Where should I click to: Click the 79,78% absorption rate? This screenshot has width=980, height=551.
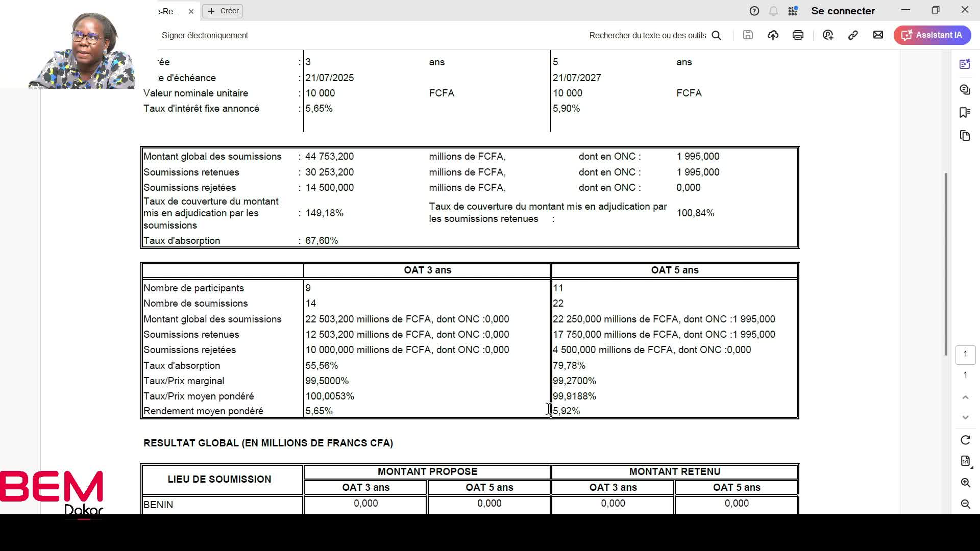tap(569, 366)
